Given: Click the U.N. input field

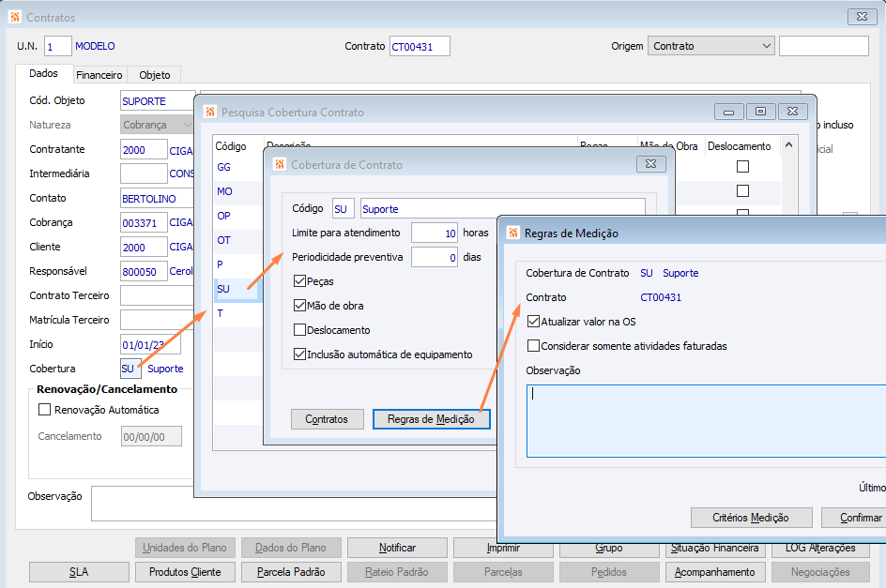Looking at the screenshot, I should [58, 46].
